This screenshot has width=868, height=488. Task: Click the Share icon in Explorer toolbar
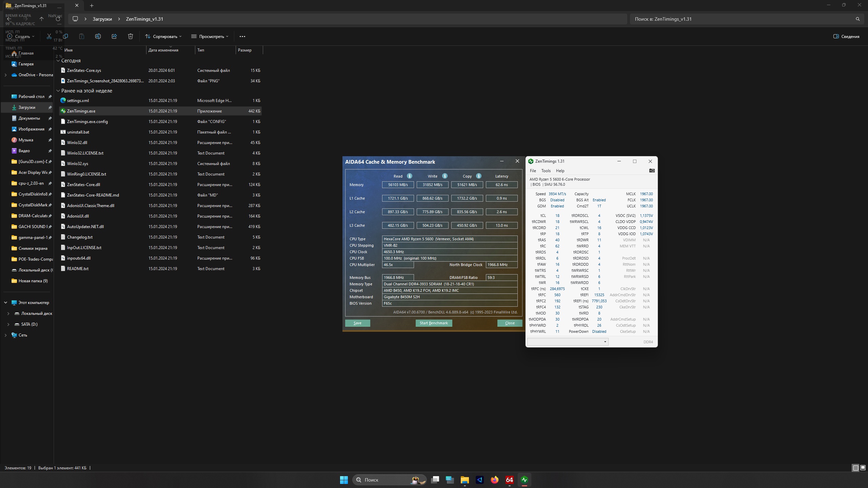[x=114, y=36]
